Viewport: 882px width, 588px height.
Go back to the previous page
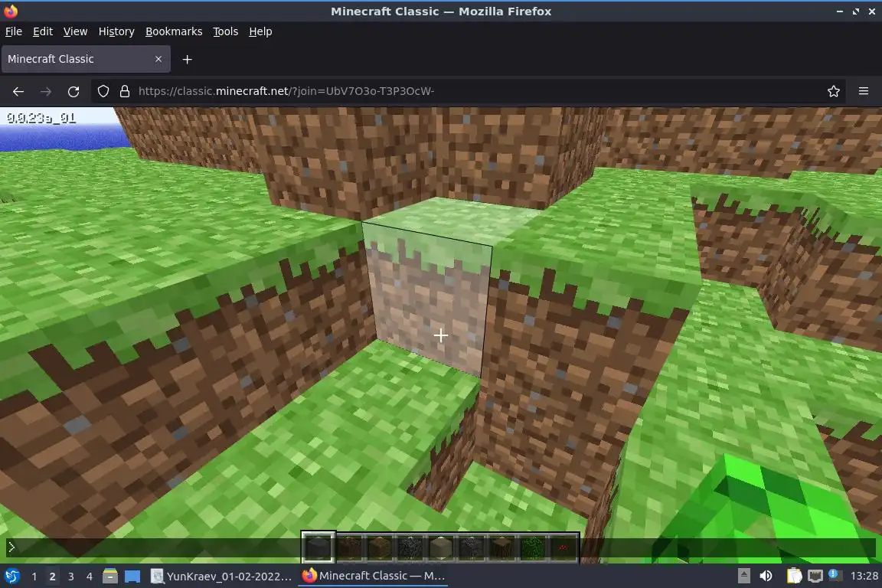pyautogui.click(x=18, y=91)
